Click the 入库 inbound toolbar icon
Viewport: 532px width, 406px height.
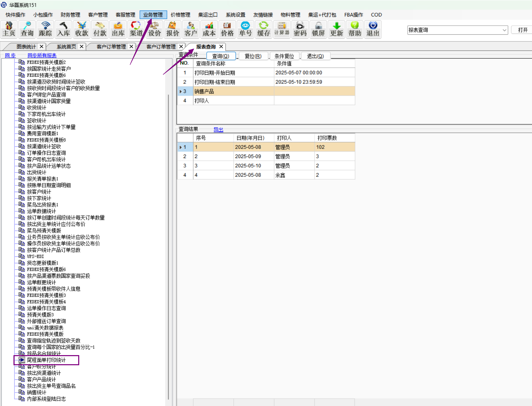[64, 29]
